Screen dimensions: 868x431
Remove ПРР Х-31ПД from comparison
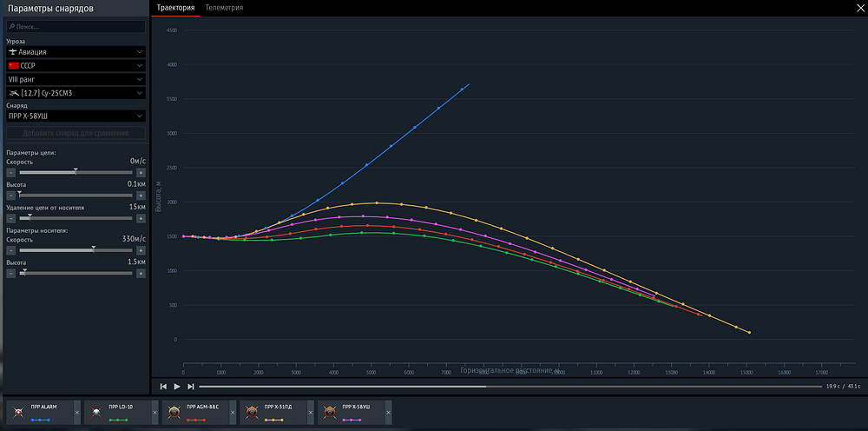[311, 413]
